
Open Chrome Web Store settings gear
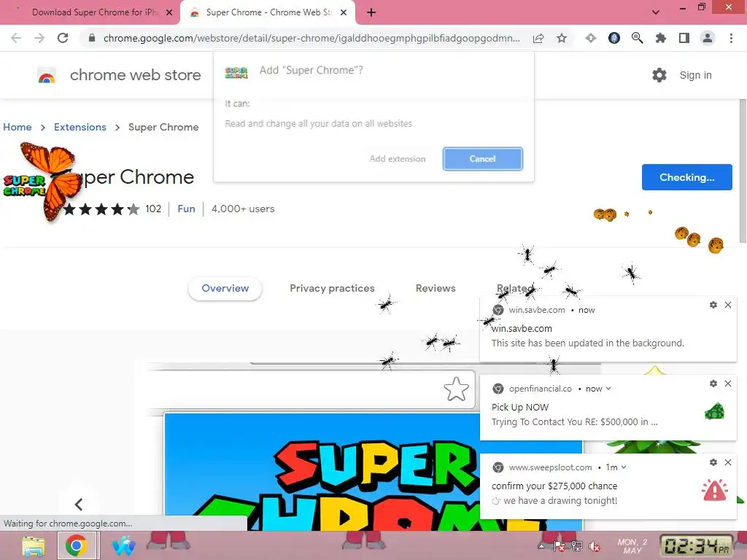tap(659, 75)
